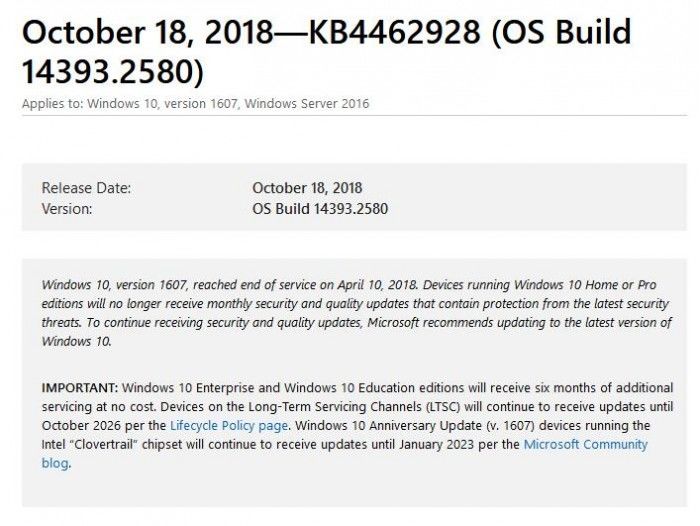Click the 'Release Date:' label

pos(86,188)
